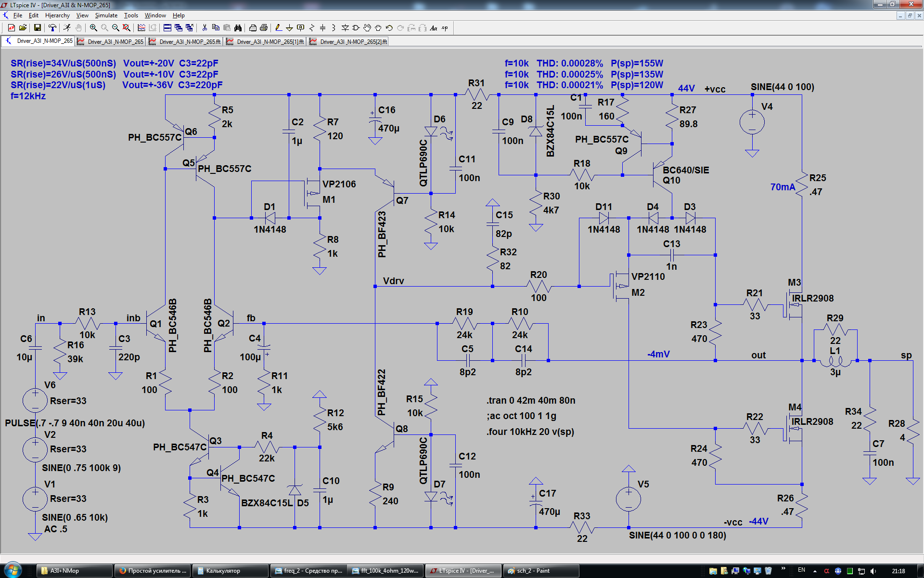Viewport: 924px width, 578px height.
Task: Open the Window menu
Action: [x=155, y=15]
